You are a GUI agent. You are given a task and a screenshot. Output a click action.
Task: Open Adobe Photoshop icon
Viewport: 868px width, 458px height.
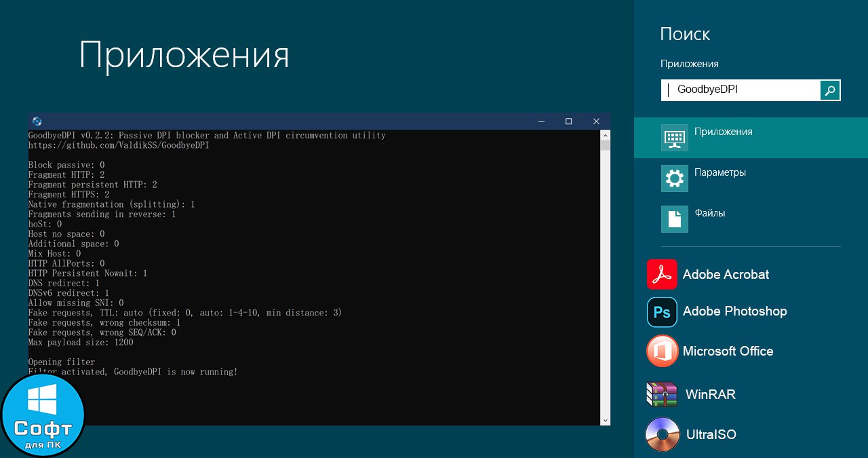point(662,312)
